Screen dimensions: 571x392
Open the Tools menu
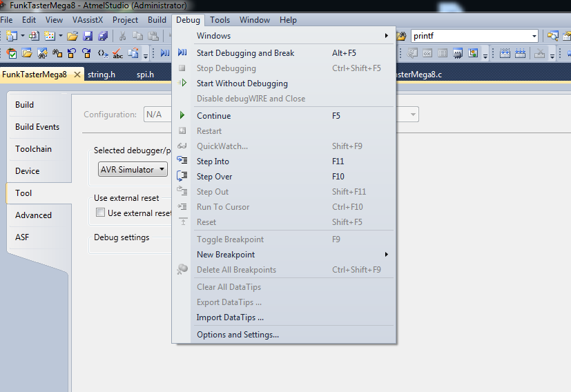pyautogui.click(x=220, y=20)
